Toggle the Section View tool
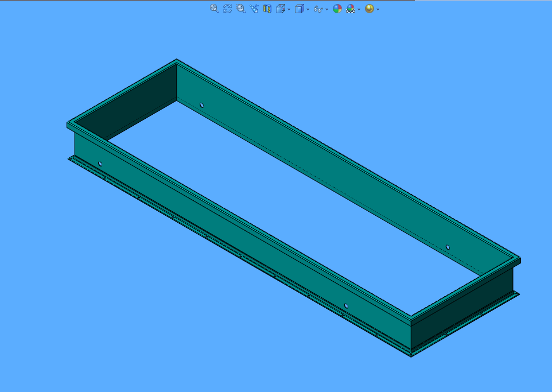Image resolution: width=552 pixels, height=392 pixels. point(267,9)
